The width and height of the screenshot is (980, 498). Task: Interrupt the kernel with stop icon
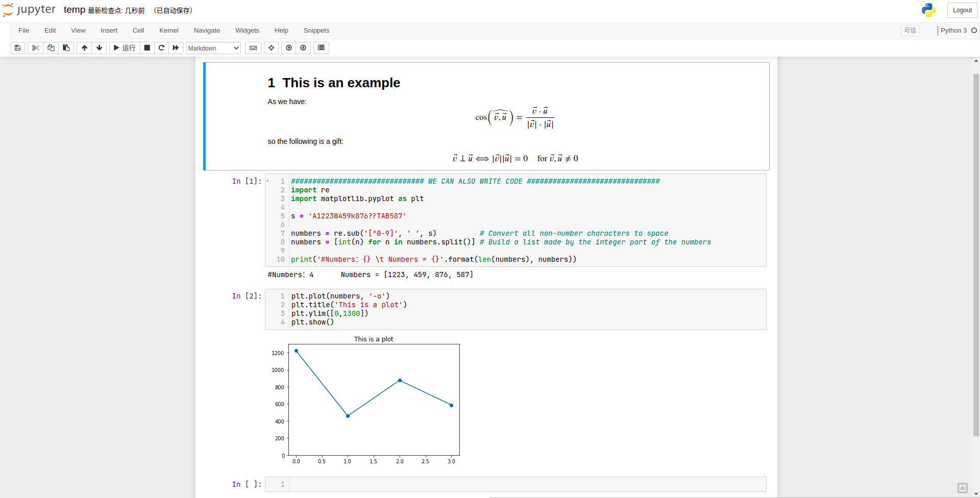pos(147,48)
